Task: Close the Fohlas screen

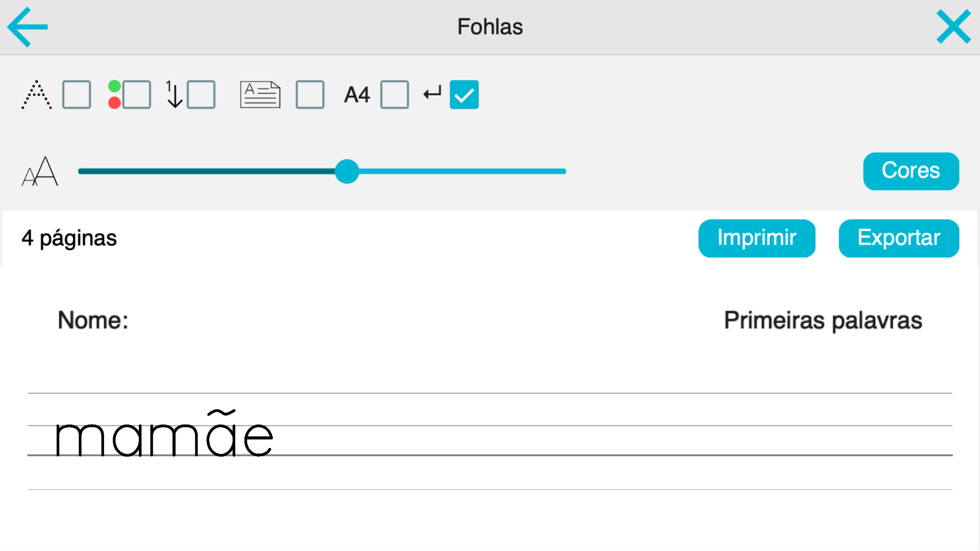Action: [x=953, y=27]
